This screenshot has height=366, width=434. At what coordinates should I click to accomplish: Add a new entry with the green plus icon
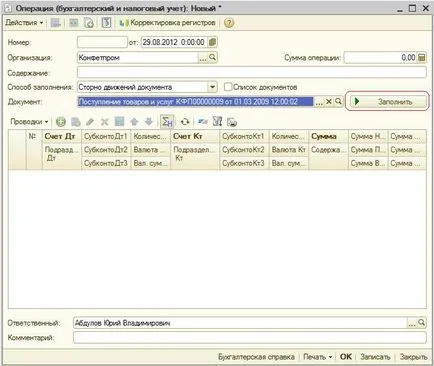pos(61,122)
